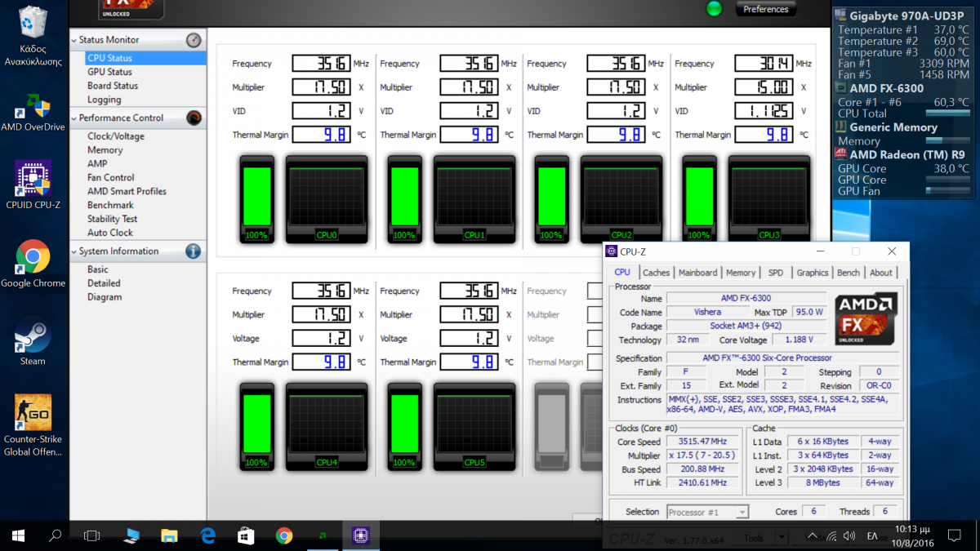The height and width of the screenshot is (551, 980).
Task: Open the network tray icon
Action: pyautogui.click(x=831, y=535)
